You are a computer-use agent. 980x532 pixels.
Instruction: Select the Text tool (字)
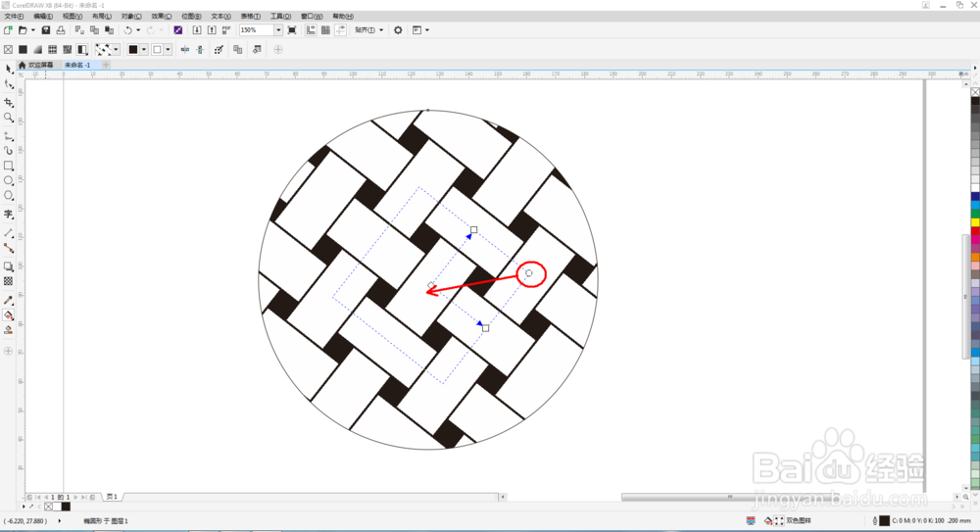click(x=8, y=214)
